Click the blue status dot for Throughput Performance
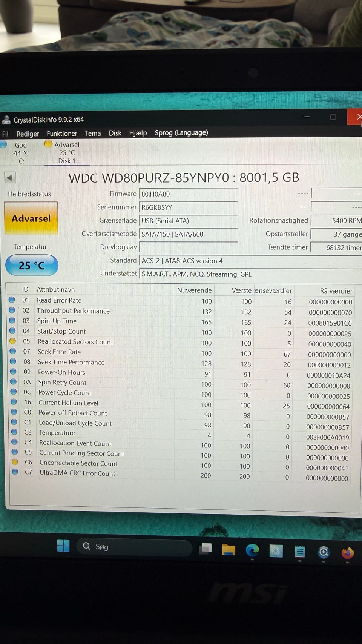This screenshot has height=644, width=362. coord(12,310)
